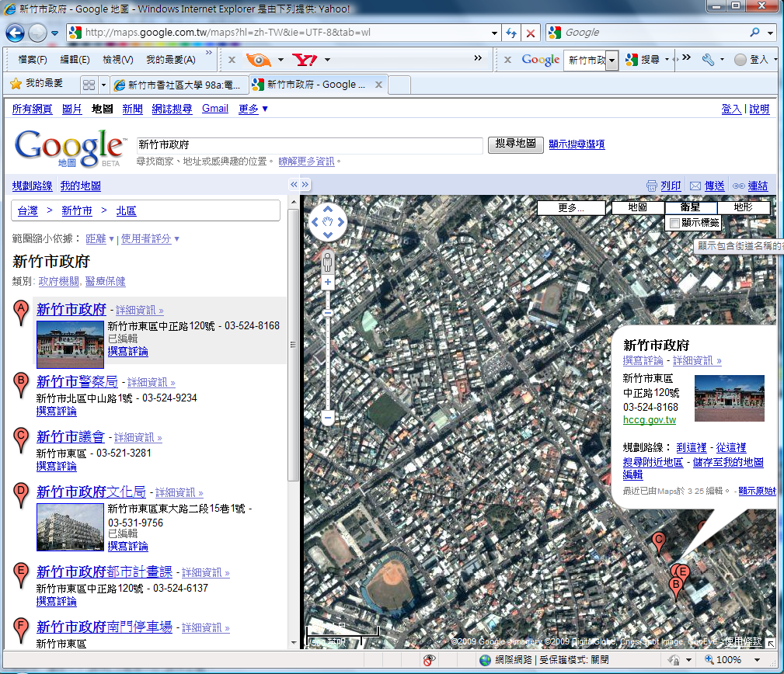Switch the map to 地形 view
The image size is (784, 674).
[x=744, y=207]
